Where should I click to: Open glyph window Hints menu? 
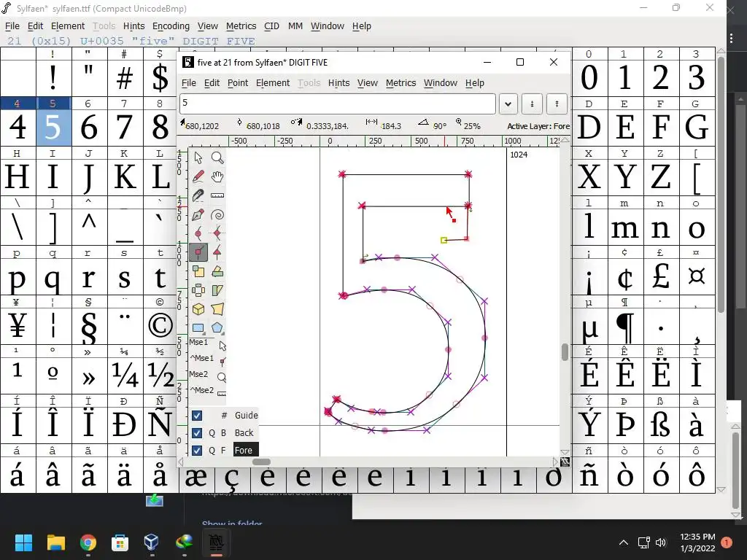(x=338, y=83)
